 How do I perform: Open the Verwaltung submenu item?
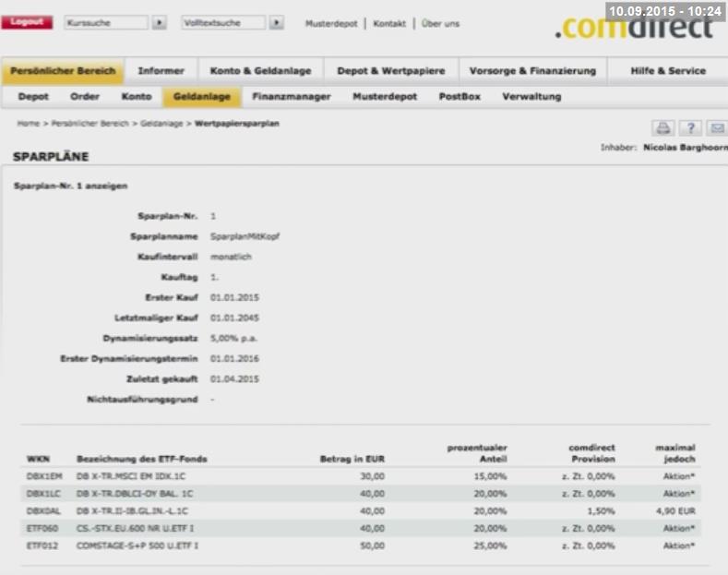point(532,97)
